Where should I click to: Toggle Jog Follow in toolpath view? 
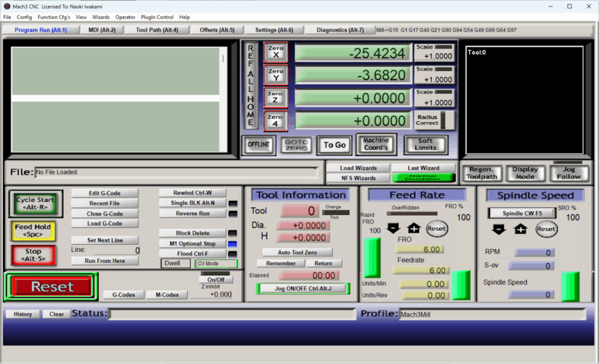click(x=569, y=173)
